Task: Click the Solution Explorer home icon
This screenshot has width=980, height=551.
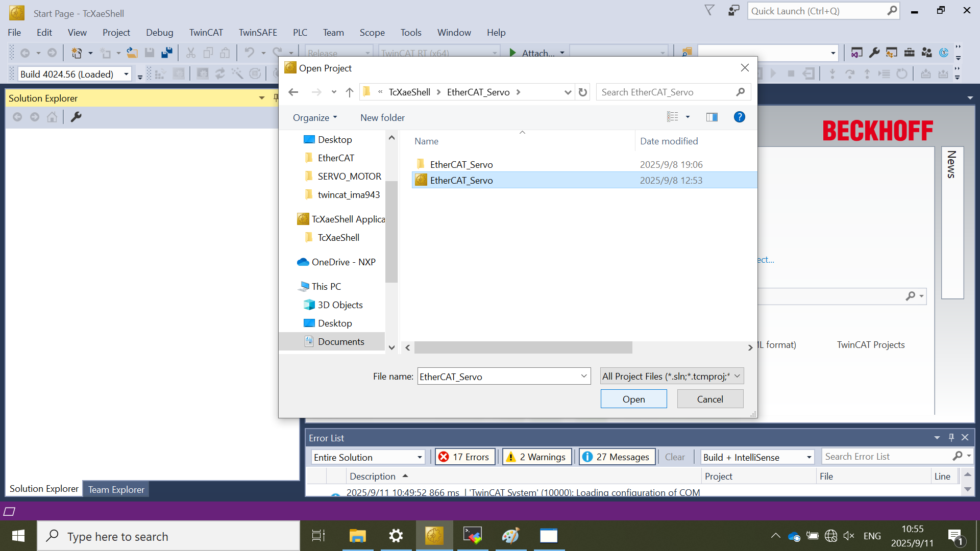Action: [52, 117]
